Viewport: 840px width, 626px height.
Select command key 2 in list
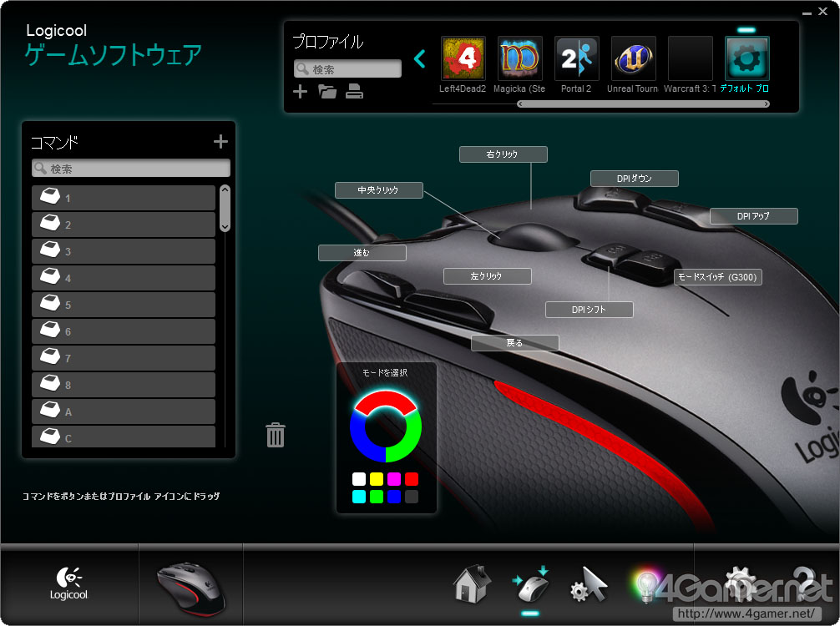124,225
